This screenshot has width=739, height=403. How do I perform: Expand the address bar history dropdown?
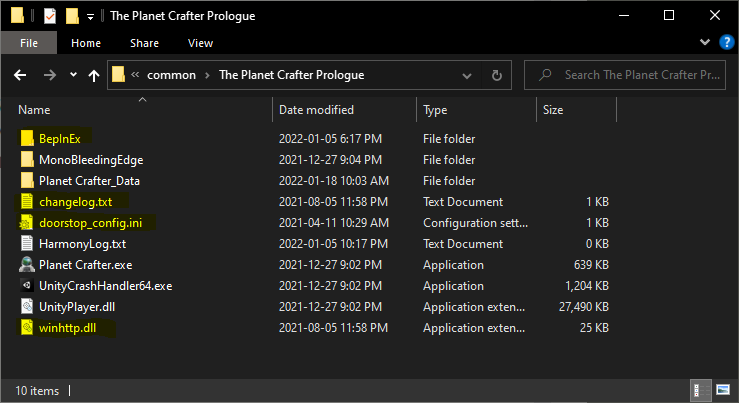[x=467, y=75]
